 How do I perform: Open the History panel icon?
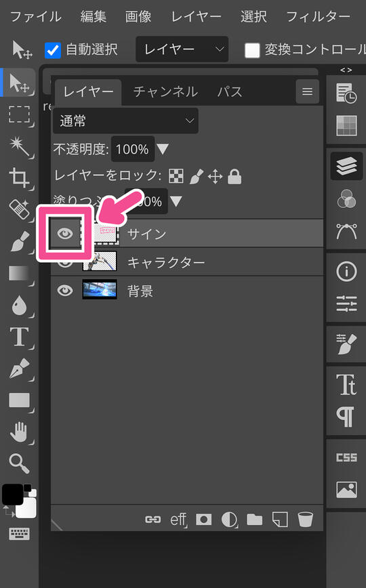[x=346, y=93]
